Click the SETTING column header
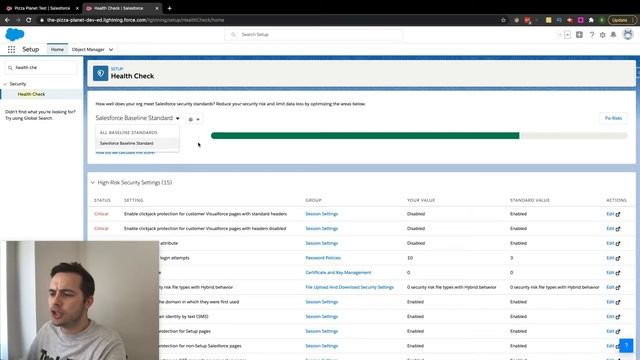Screen dimensions: 640x360 point(133,200)
